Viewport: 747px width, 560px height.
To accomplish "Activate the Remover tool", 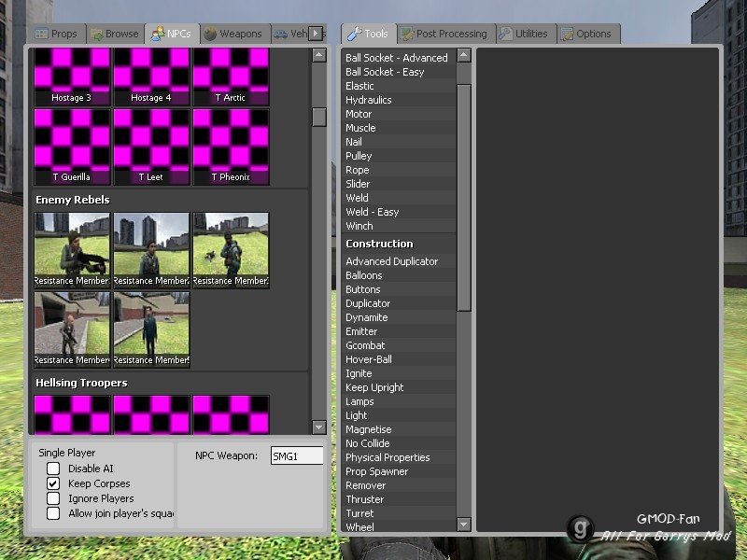I will [x=399, y=485].
